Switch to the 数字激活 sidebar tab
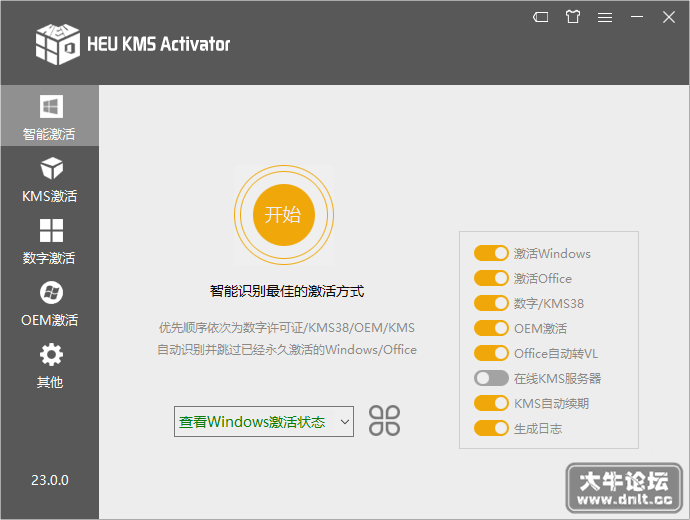This screenshot has width=690, height=520. 50,242
